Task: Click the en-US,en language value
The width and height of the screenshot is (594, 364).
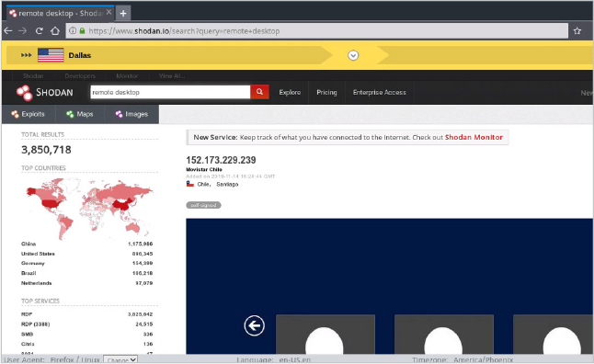Action: coord(295,359)
